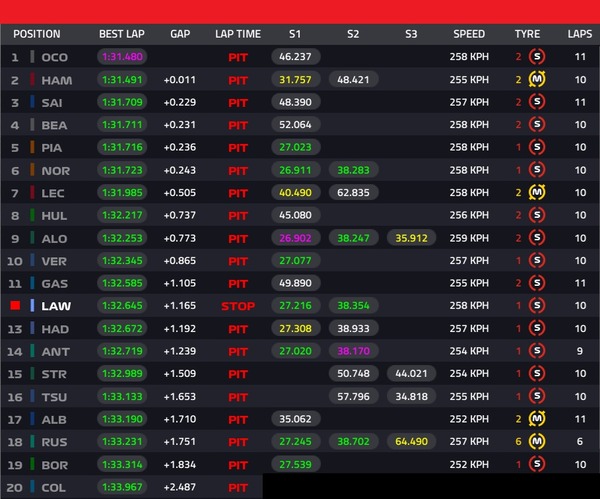This screenshot has height=499, width=600.
Task: Click the gap value +1.165
Action: (179, 305)
